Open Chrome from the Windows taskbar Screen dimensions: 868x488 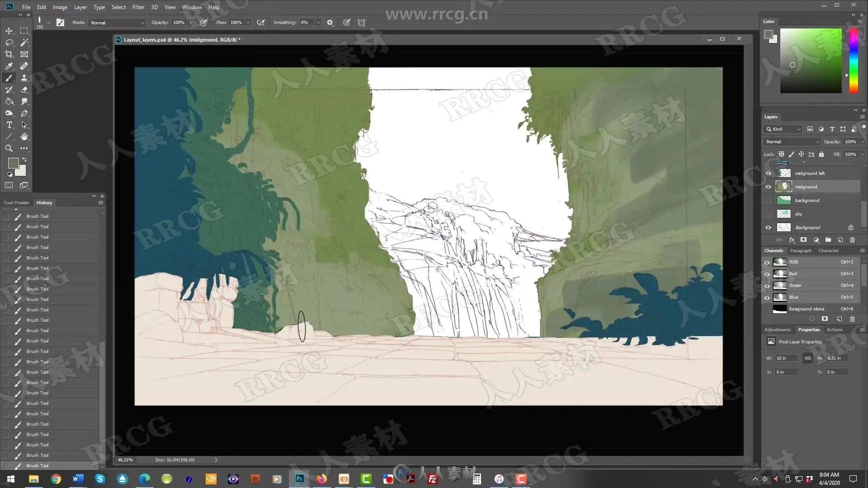click(x=56, y=479)
